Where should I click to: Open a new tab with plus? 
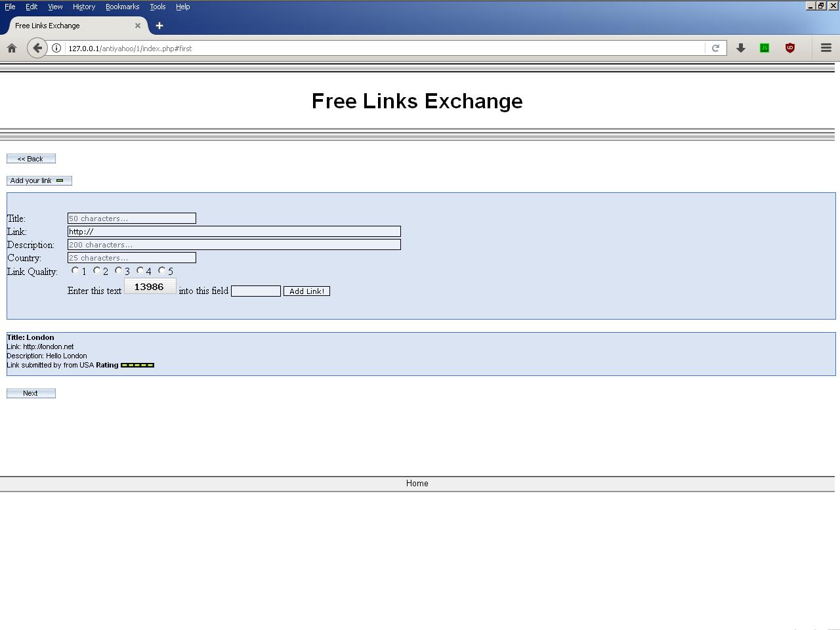pyautogui.click(x=159, y=26)
